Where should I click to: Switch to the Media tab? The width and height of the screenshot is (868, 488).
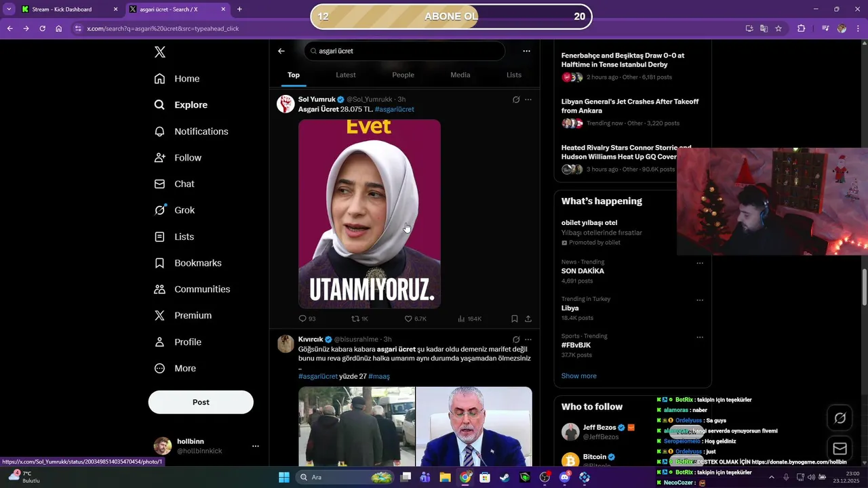pos(460,75)
